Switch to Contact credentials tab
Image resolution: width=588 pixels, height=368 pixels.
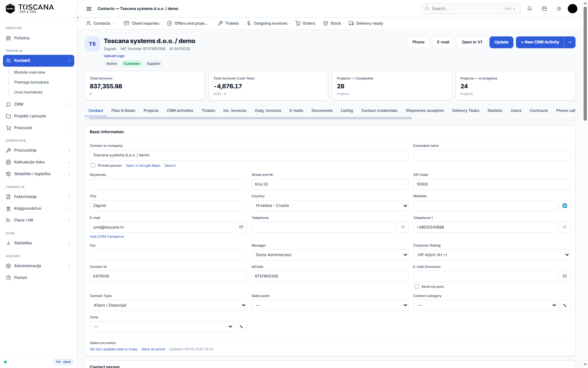click(x=379, y=110)
